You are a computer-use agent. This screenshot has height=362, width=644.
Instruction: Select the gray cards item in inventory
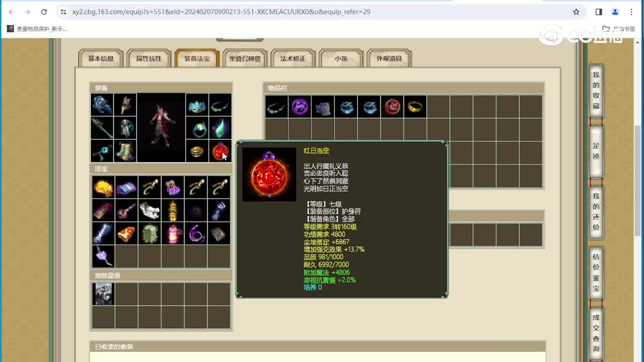coord(323,107)
